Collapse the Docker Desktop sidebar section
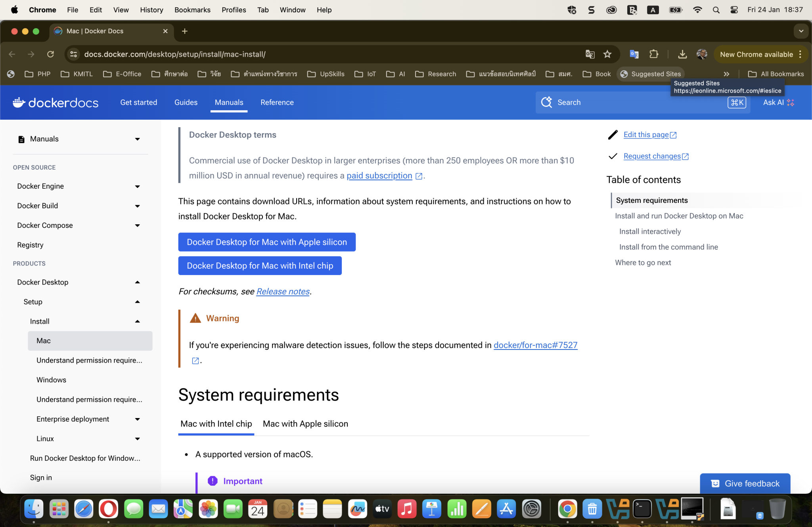 click(x=137, y=282)
